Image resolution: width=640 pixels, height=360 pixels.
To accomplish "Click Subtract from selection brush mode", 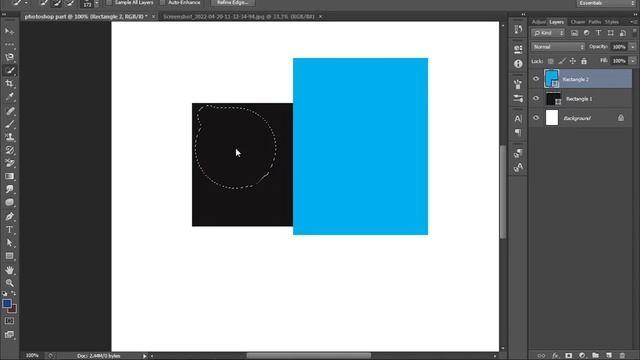I will (x=70, y=3).
